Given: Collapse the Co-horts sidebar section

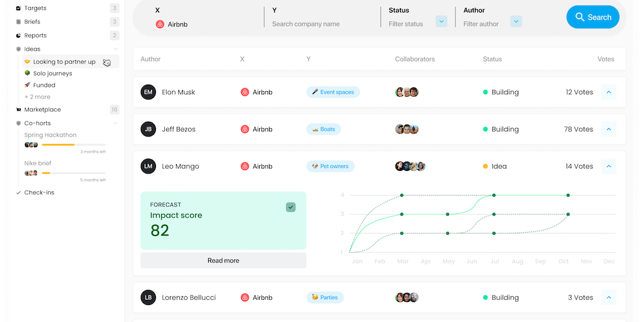Looking at the screenshot, I should [x=116, y=123].
